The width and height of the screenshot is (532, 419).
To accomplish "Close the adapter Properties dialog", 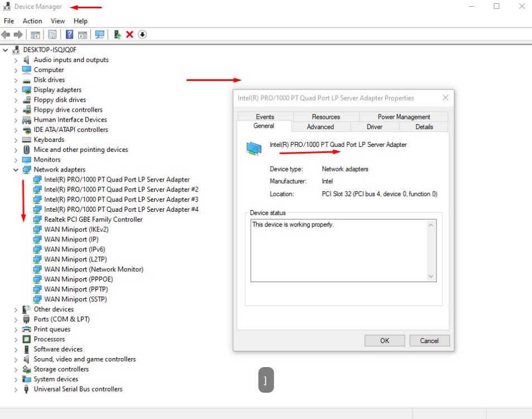I will click(x=445, y=98).
